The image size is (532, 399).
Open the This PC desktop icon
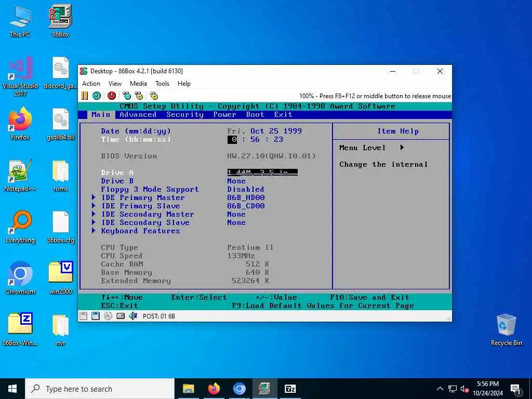coord(20,21)
